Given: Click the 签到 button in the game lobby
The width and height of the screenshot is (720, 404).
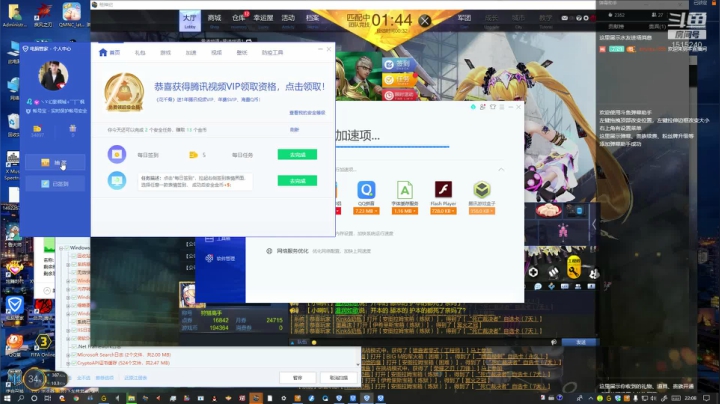Looking at the screenshot, I should click(399, 64).
